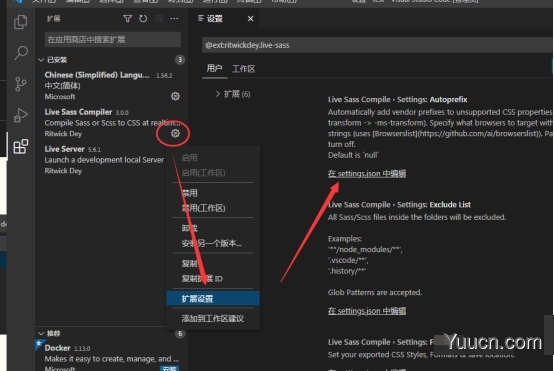Choose 安装另一个版本 in context menu
Screen dimensions: 554x371
(213, 243)
